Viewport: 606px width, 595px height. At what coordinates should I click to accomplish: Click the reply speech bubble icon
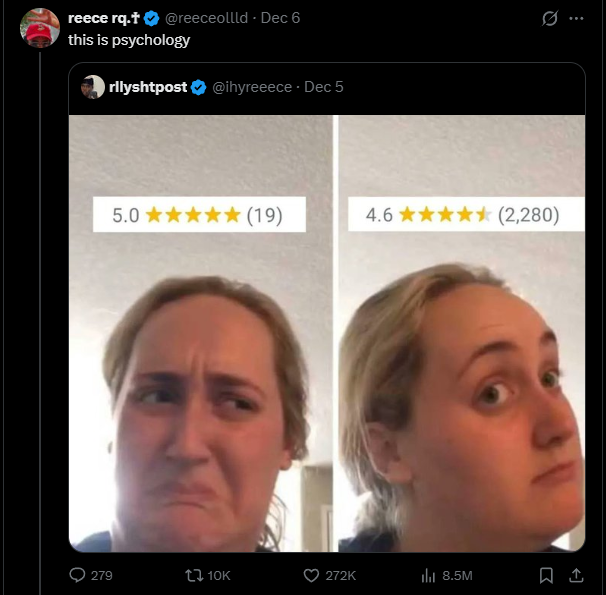pyautogui.click(x=76, y=575)
